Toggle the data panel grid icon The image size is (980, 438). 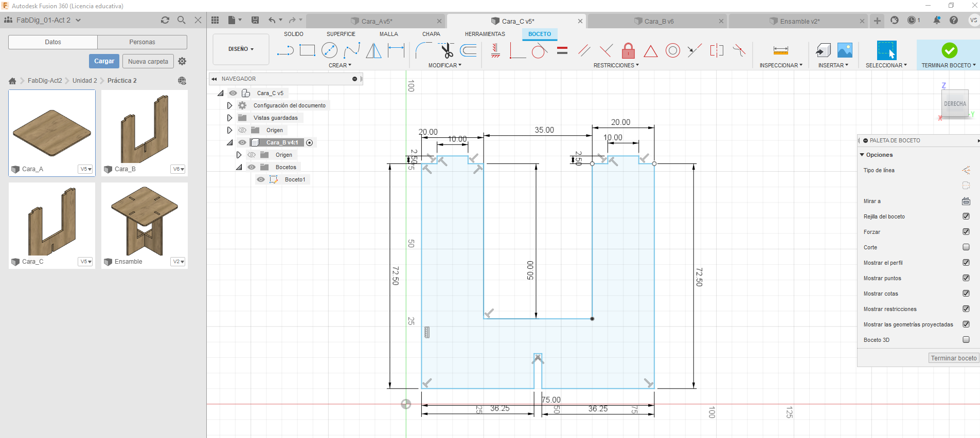tap(215, 20)
